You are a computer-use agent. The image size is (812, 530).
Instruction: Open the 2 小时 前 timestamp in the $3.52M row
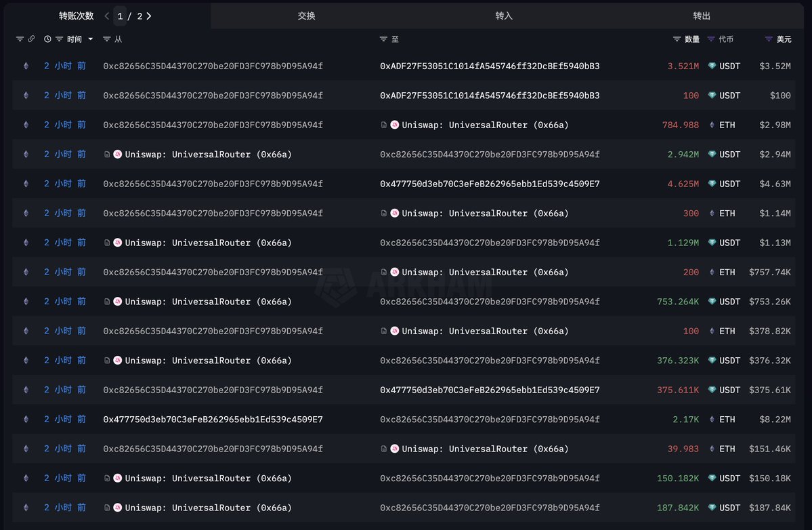click(65, 66)
